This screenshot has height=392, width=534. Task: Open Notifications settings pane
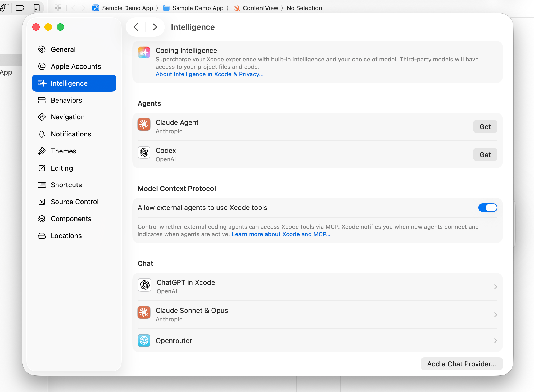(x=74, y=134)
